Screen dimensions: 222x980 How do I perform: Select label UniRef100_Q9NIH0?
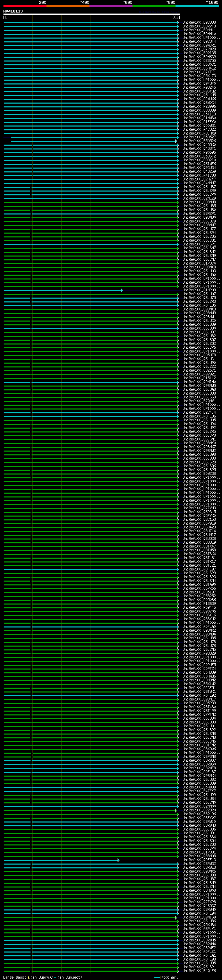coord(199,382)
